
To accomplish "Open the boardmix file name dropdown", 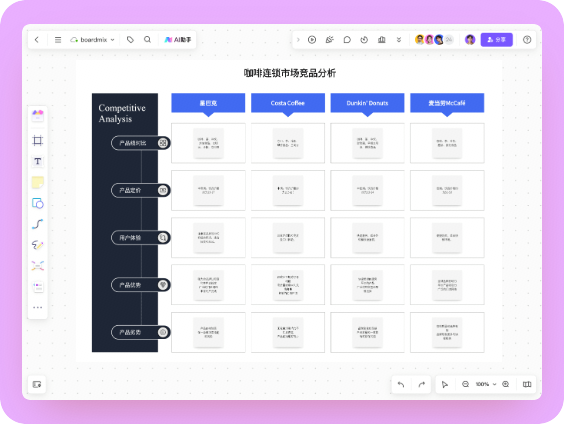I will pyautogui.click(x=92, y=40).
